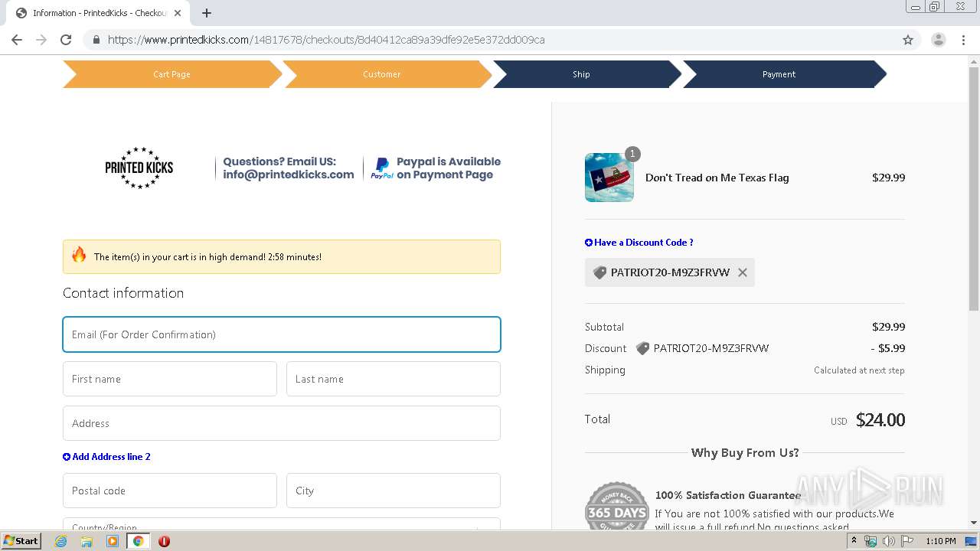
Task: Click the plus icon next to Have a Discount Code
Action: (x=589, y=243)
